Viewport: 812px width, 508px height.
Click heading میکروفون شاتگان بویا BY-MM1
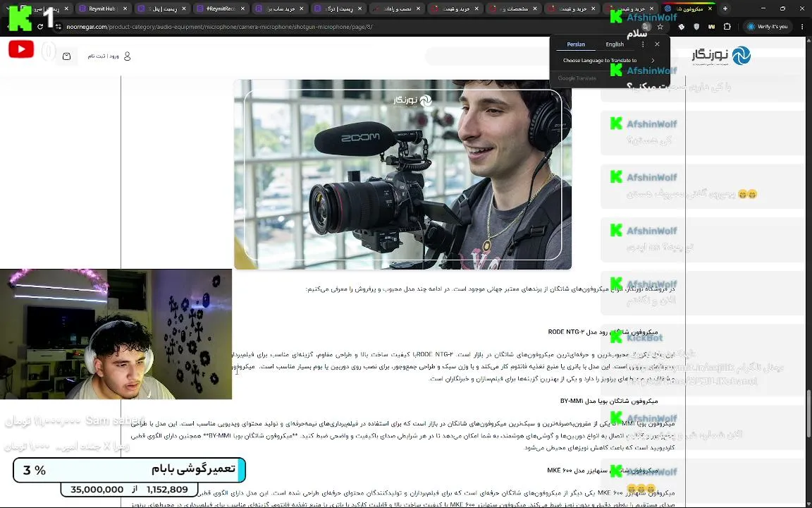(609, 401)
